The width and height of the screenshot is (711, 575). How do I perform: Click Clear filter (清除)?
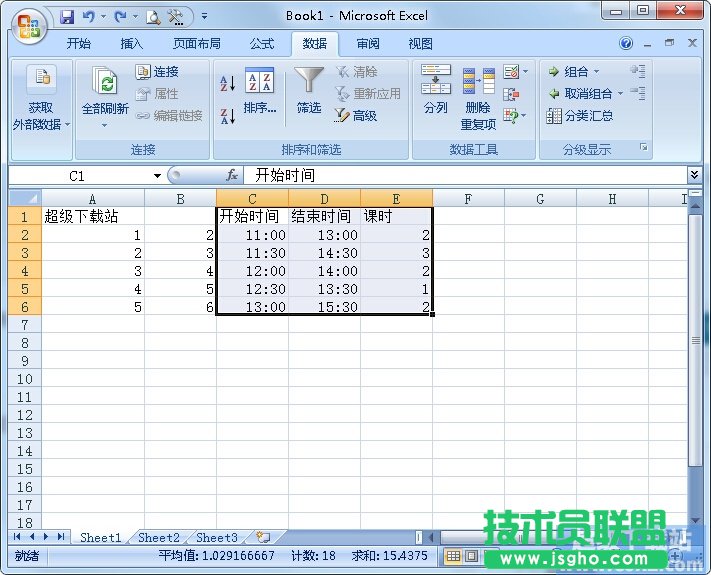coord(356,72)
